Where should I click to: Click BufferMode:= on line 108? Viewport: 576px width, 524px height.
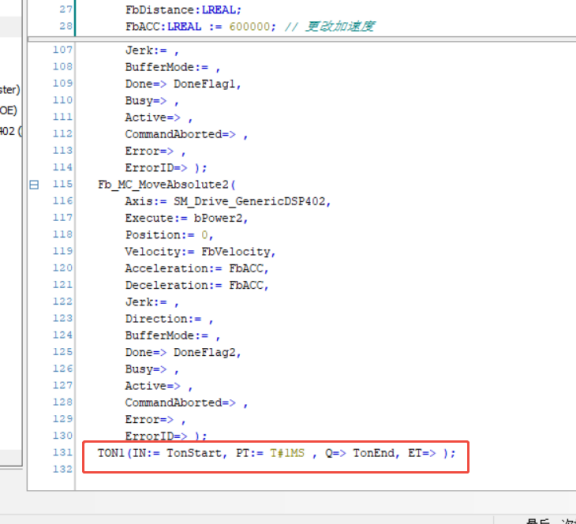pyautogui.click(x=166, y=67)
